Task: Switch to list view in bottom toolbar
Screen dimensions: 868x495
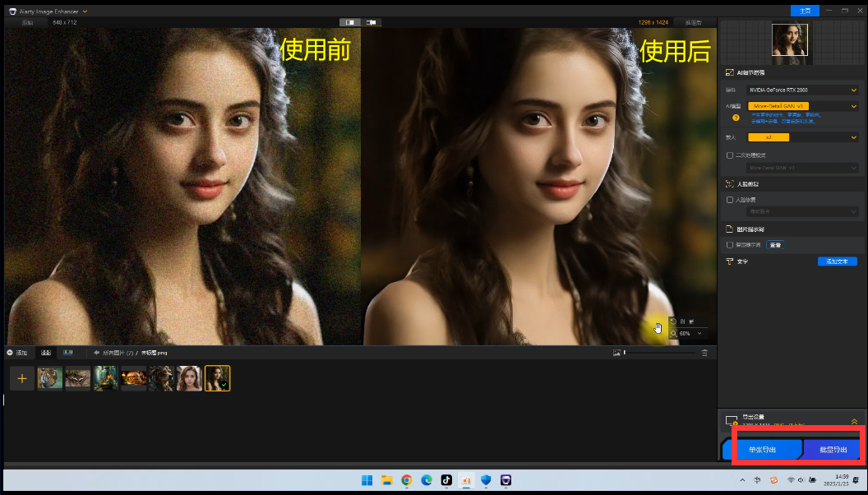Action: point(68,352)
